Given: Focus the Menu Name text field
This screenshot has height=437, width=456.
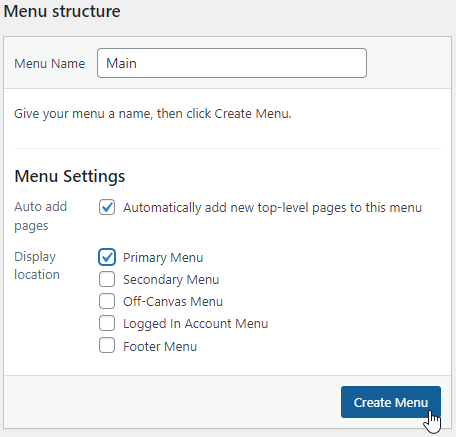Looking at the screenshot, I should coord(232,63).
